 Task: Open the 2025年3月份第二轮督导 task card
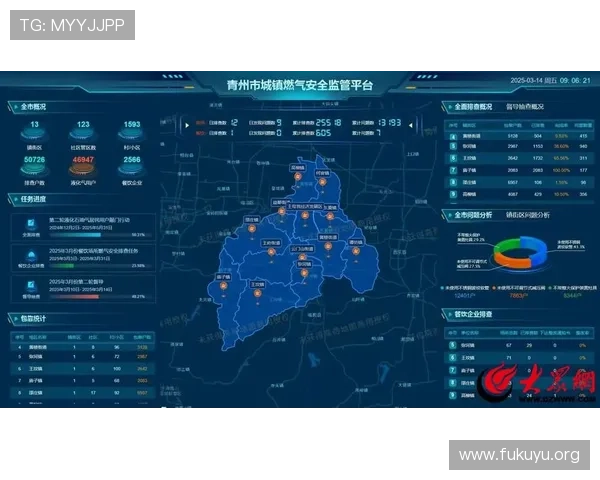click(x=83, y=289)
